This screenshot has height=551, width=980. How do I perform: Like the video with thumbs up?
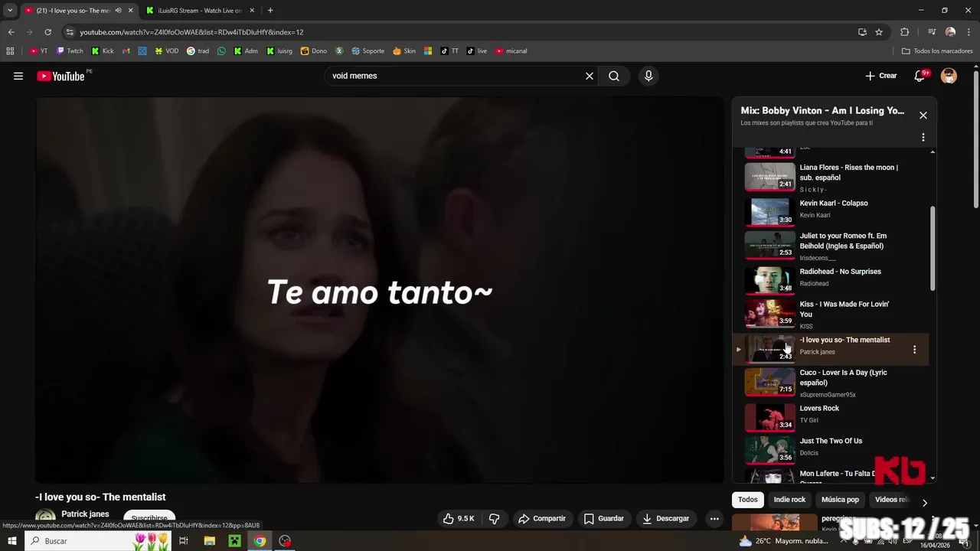tap(459, 518)
